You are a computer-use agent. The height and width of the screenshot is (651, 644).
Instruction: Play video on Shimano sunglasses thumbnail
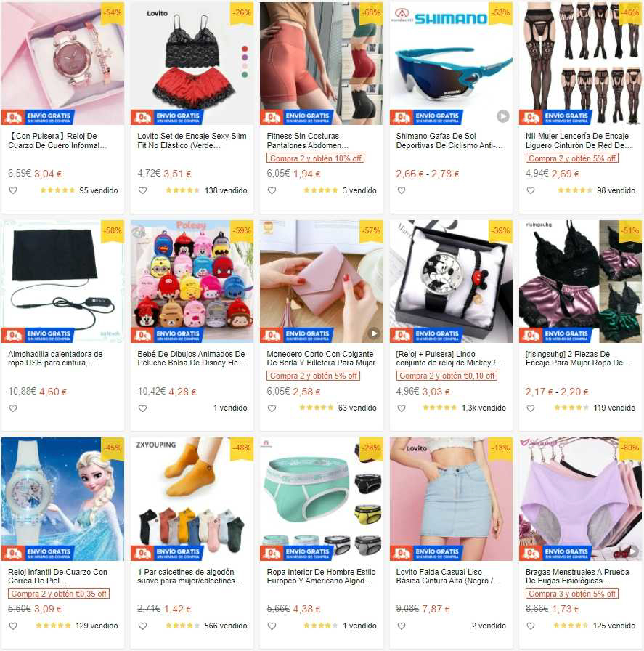[x=503, y=116]
